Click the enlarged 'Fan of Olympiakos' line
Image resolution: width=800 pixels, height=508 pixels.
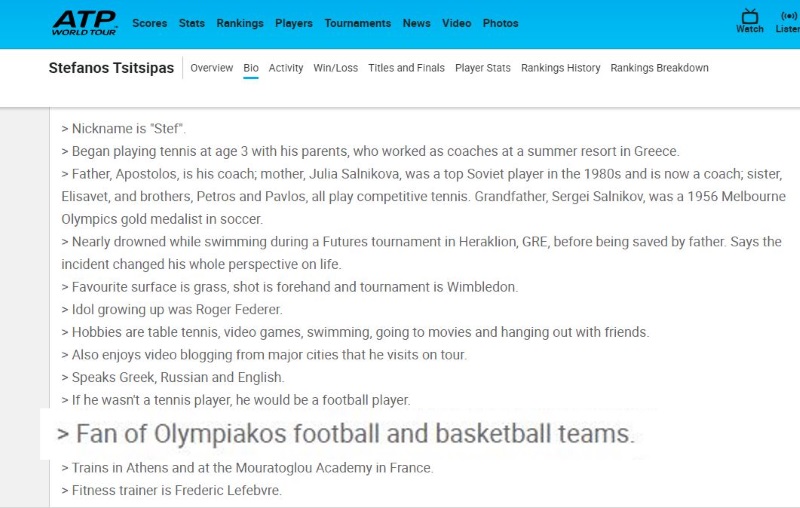tap(345, 434)
